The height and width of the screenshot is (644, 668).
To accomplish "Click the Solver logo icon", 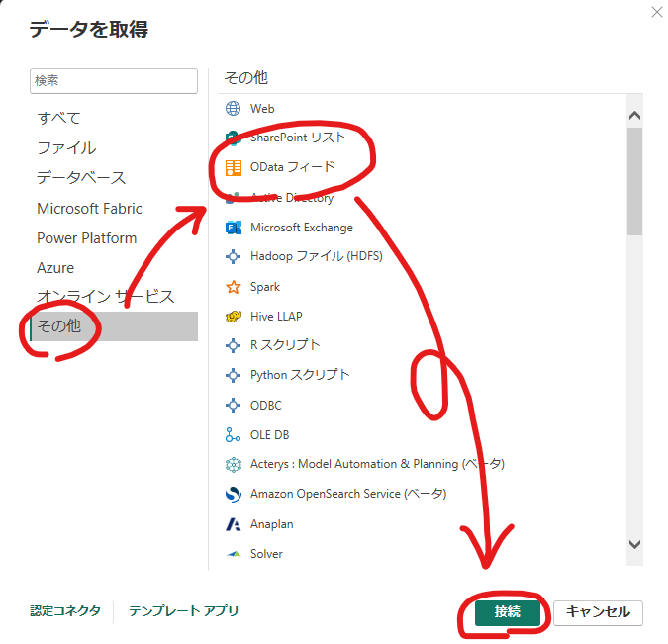I will coord(234,554).
